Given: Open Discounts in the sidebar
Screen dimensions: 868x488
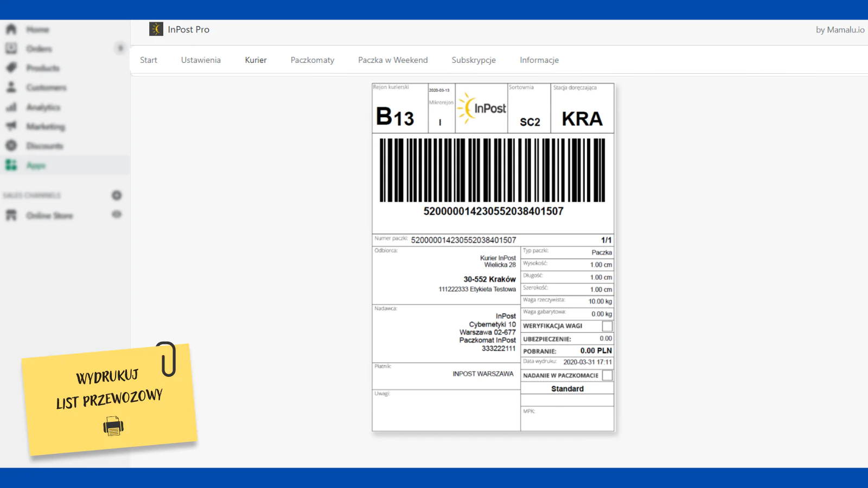Looking at the screenshot, I should coord(44,146).
